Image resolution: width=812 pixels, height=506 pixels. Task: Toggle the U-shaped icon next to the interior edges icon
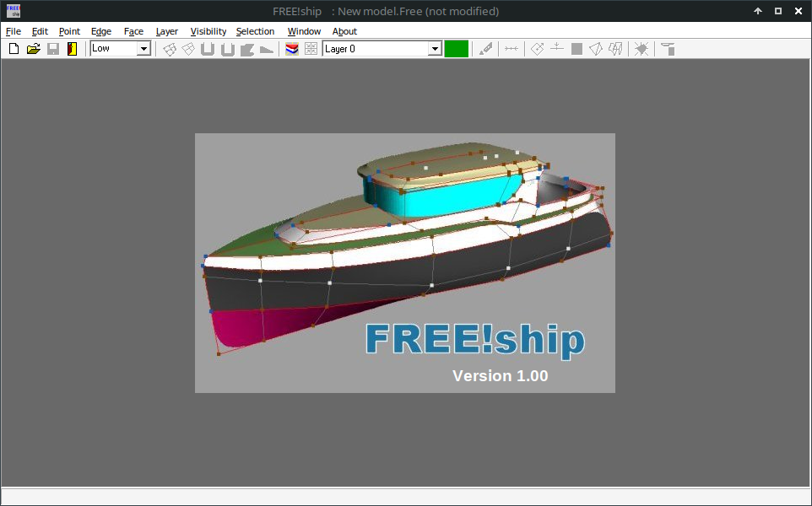click(208, 49)
